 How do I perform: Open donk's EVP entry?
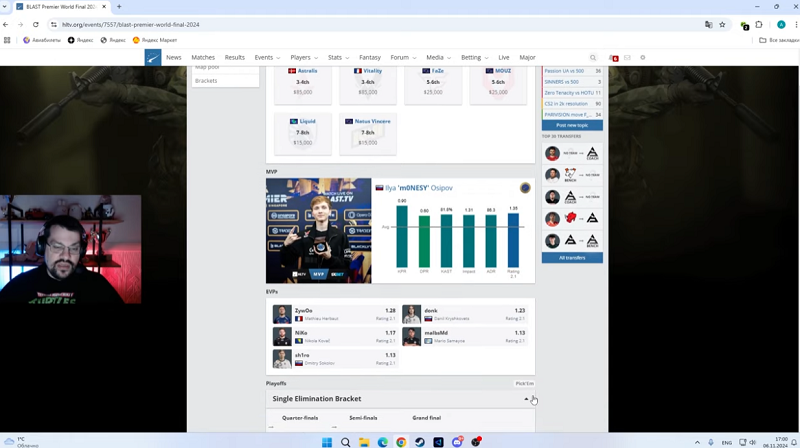pos(464,314)
